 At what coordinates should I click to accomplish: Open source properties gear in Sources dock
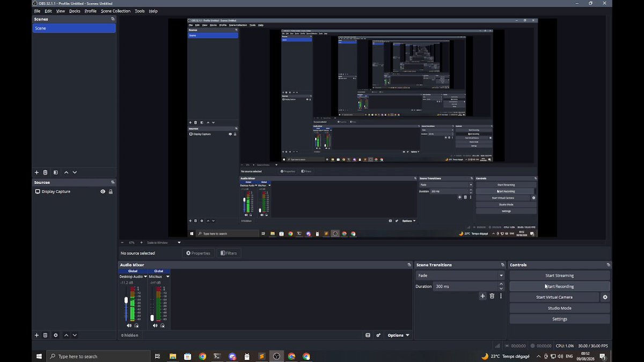click(x=56, y=335)
